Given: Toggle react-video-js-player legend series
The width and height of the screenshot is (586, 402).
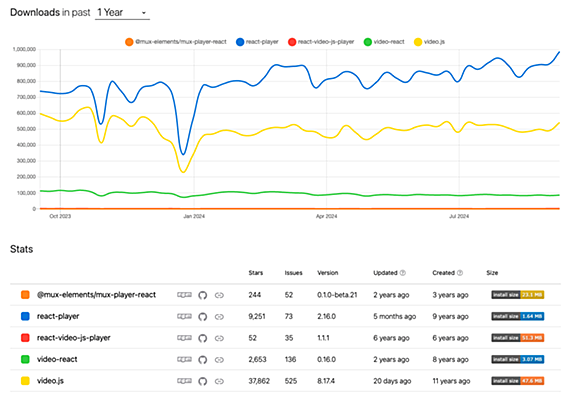Looking at the screenshot, I should coord(321,42).
